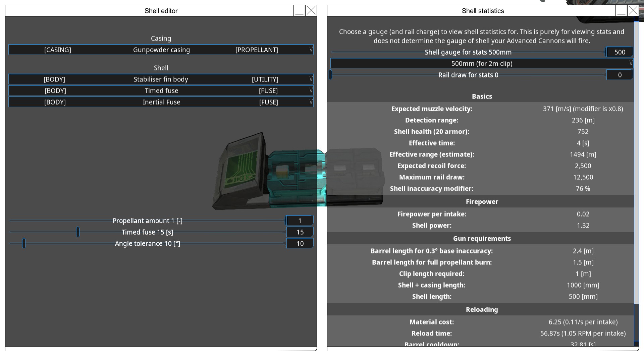Click the [BODY] icon for Inertial Fuse
The image size is (644, 362).
(x=55, y=103)
